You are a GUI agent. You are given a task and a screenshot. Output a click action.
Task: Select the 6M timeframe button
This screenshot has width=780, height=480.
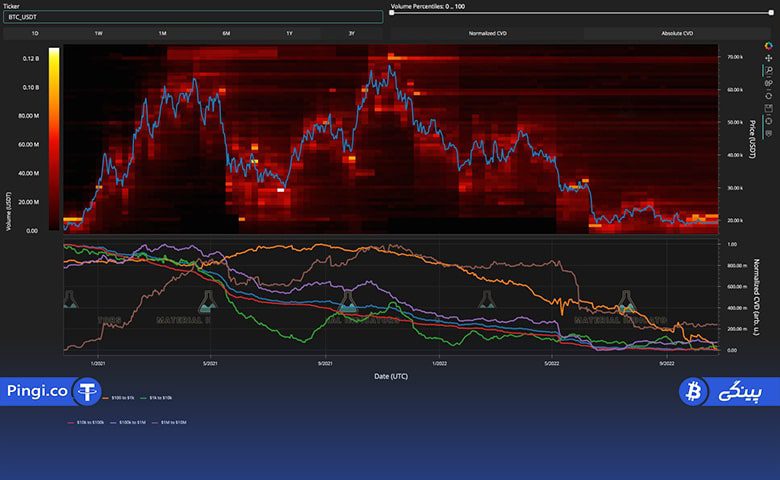[x=226, y=33]
